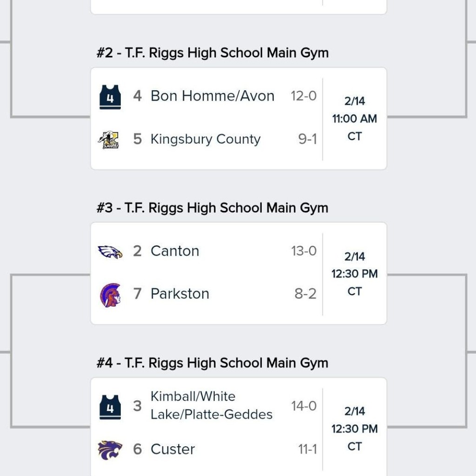The height and width of the screenshot is (476, 476).
Task: Click the Kimball/White Lake/Platte-Geddes jersey icon
Action: coord(110,407)
